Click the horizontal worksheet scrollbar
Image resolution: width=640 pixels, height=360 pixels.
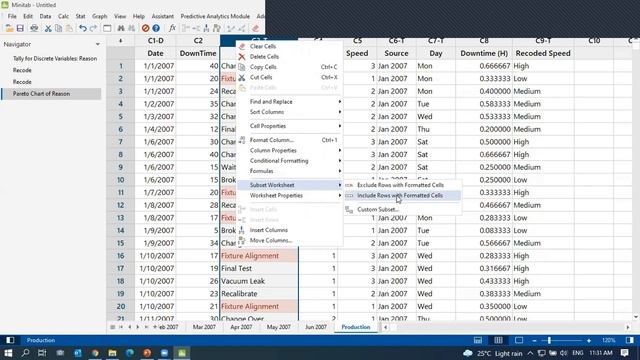(506, 327)
